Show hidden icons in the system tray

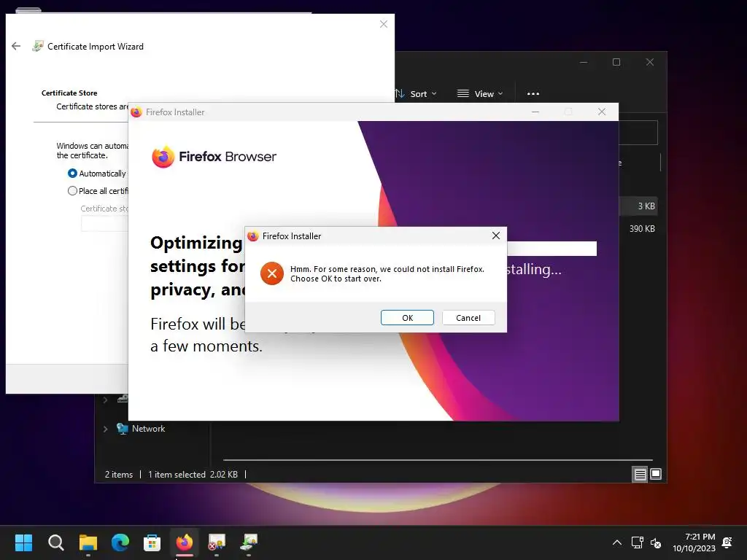click(617, 542)
